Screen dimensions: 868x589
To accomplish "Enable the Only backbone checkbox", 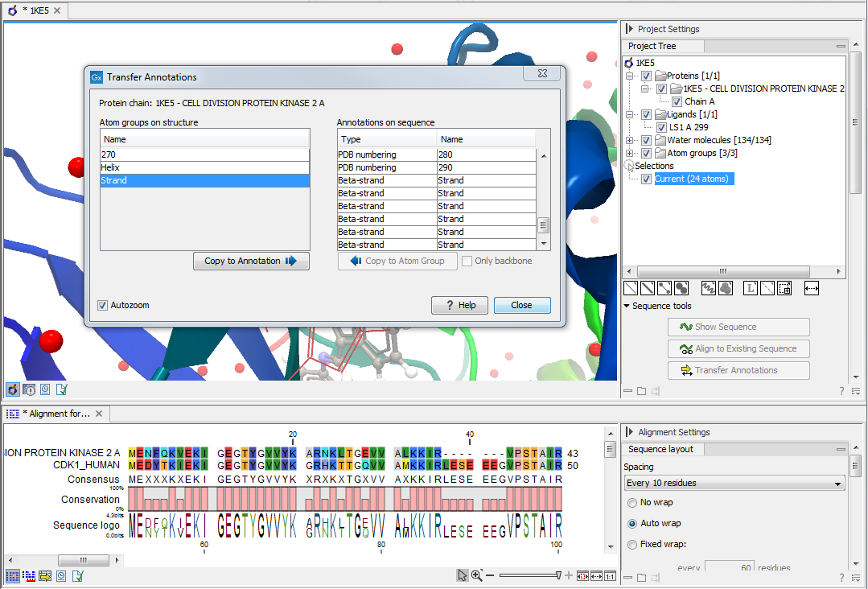I will pyautogui.click(x=465, y=261).
